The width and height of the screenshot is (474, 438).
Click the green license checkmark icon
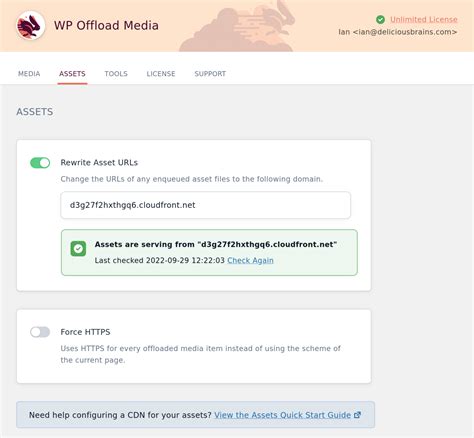[x=380, y=20]
